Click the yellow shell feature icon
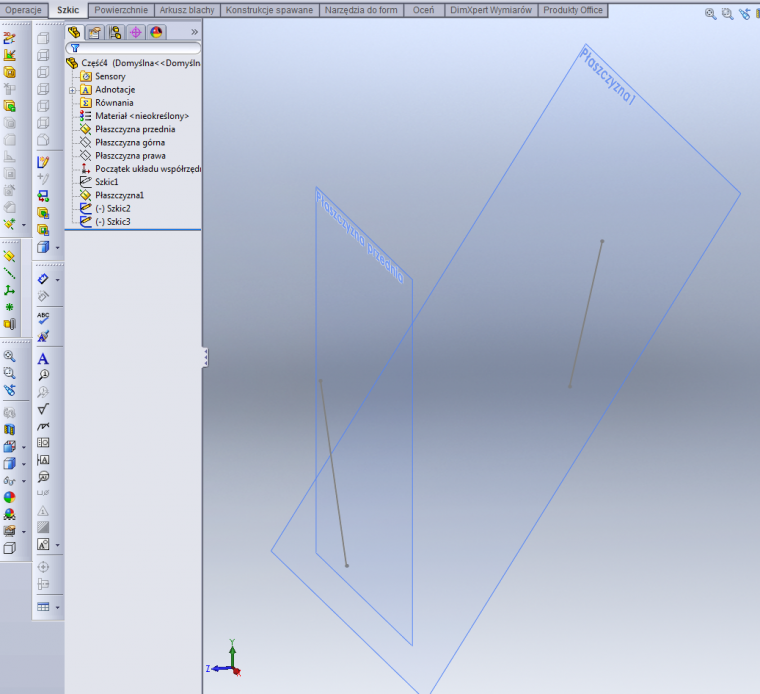Screen dimensions: 760x694 coord(9,72)
